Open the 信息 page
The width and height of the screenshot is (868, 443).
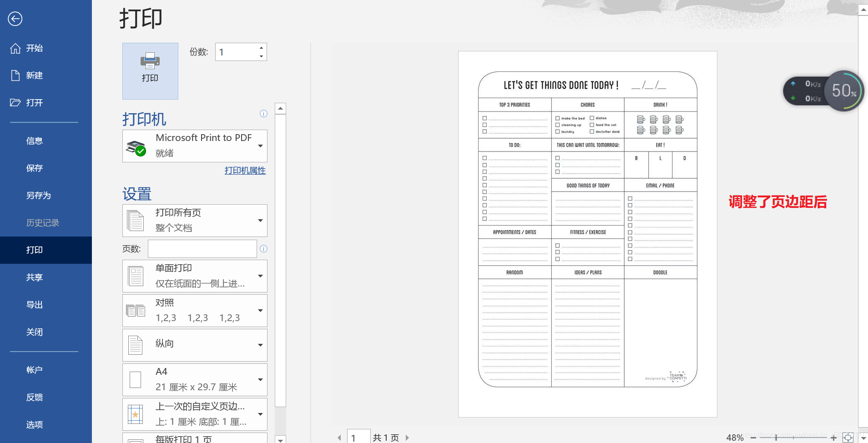46,141
